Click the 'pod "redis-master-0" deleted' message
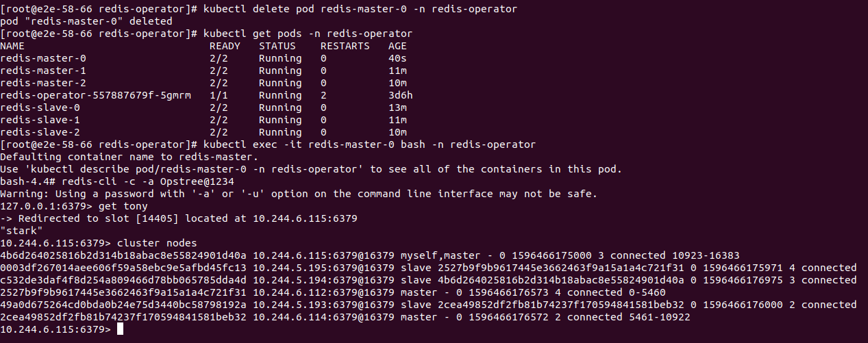The width and height of the screenshot is (868, 343). click(x=86, y=21)
